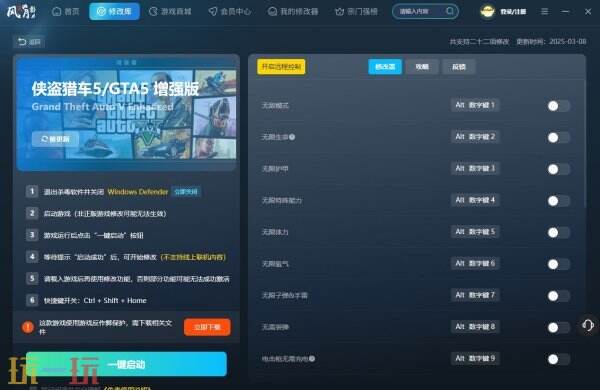Click info icon beside the Alt 9 cheat
Image resolution: width=600 pixels, height=390 pixels.
[x=312, y=359]
